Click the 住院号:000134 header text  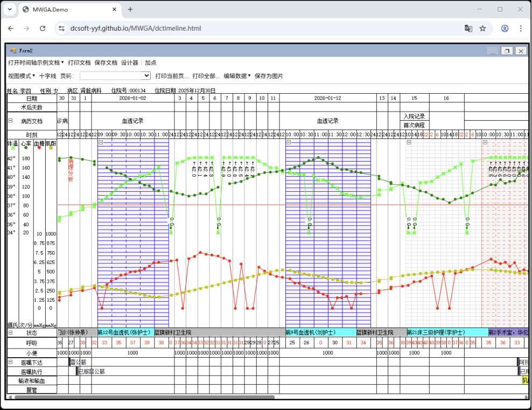(x=128, y=91)
